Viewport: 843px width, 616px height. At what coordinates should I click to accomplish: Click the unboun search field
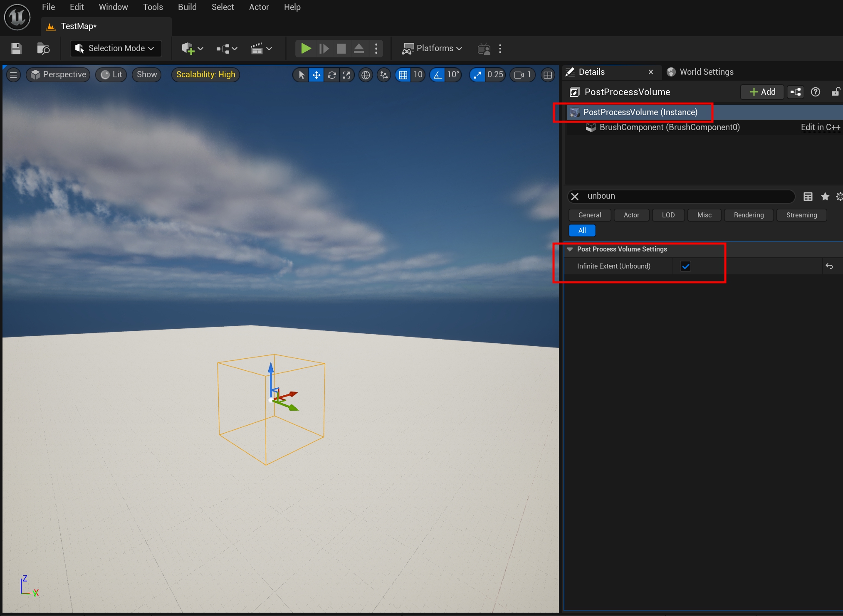click(x=686, y=196)
